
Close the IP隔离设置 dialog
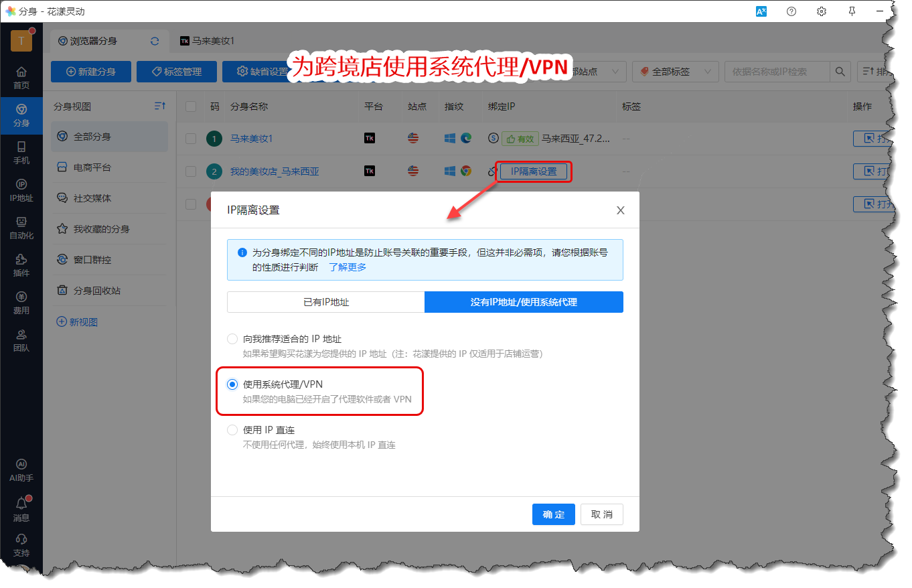620,210
